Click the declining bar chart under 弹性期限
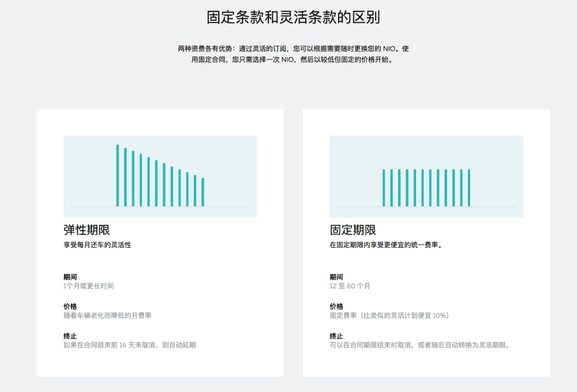The width and height of the screenshot is (577, 392). [159, 176]
